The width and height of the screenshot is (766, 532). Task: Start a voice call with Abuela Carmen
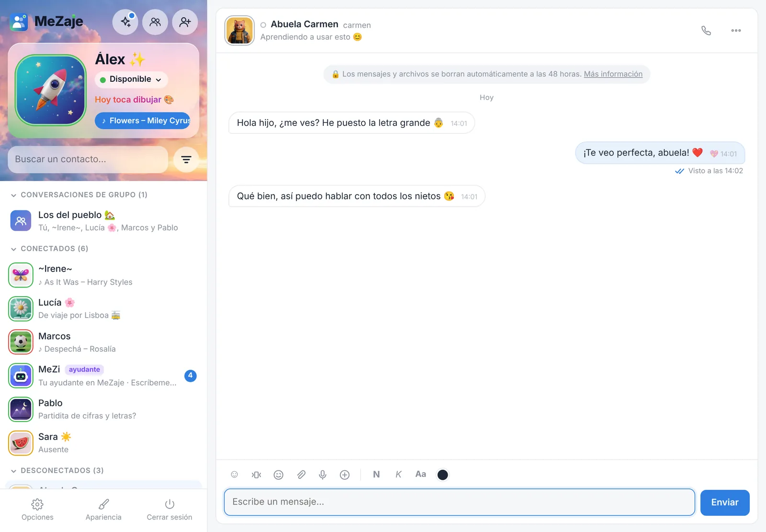(x=706, y=31)
